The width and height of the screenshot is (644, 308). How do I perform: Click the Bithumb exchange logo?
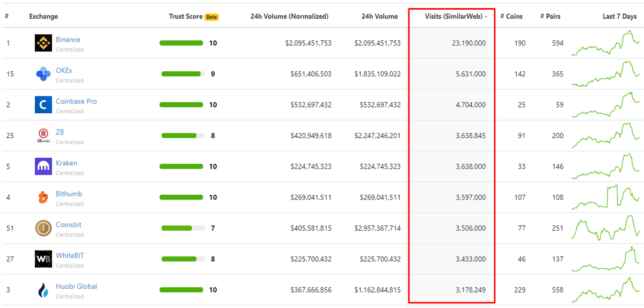43,197
